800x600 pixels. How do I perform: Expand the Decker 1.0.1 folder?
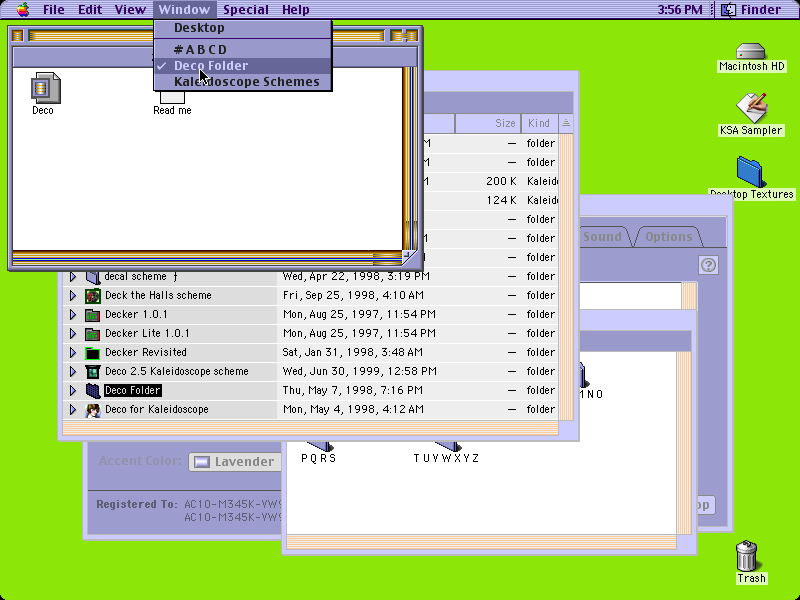[x=73, y=314]
